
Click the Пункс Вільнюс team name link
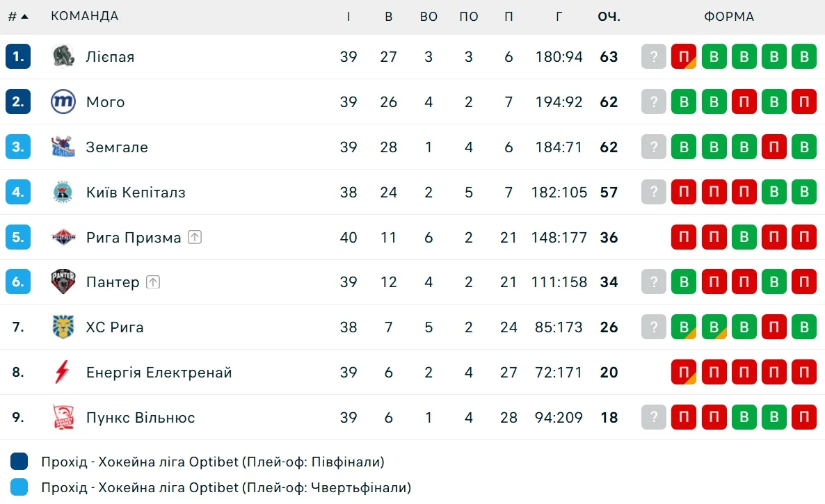point(141,418)
